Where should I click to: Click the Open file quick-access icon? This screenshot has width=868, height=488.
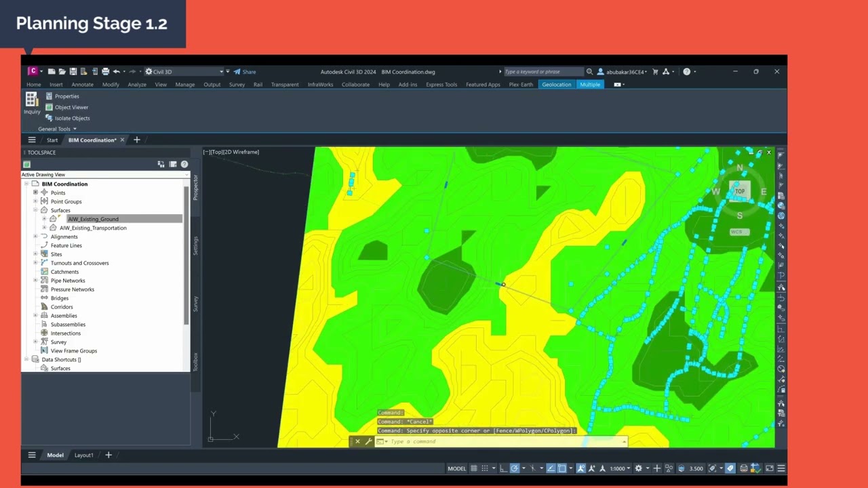point(62,71)
